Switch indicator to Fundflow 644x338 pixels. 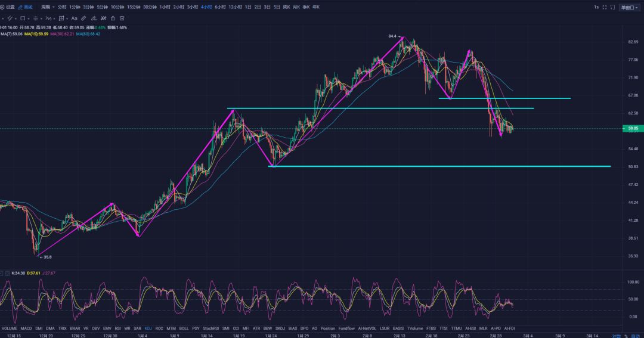click(346, 328)
